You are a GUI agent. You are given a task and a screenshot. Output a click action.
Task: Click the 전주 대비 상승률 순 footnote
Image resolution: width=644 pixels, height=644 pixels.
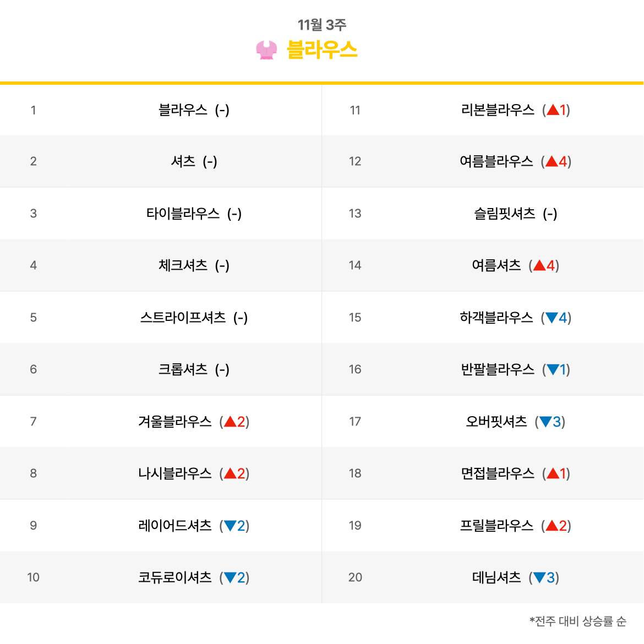578,621
